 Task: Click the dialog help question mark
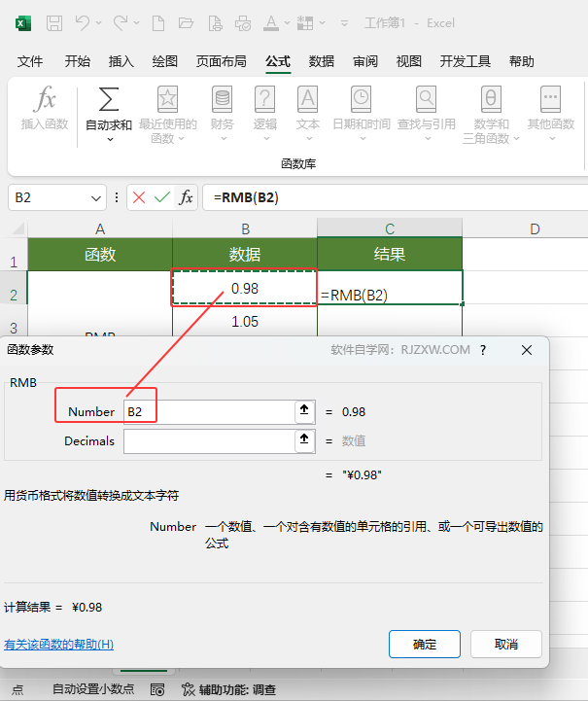[483, 350]
